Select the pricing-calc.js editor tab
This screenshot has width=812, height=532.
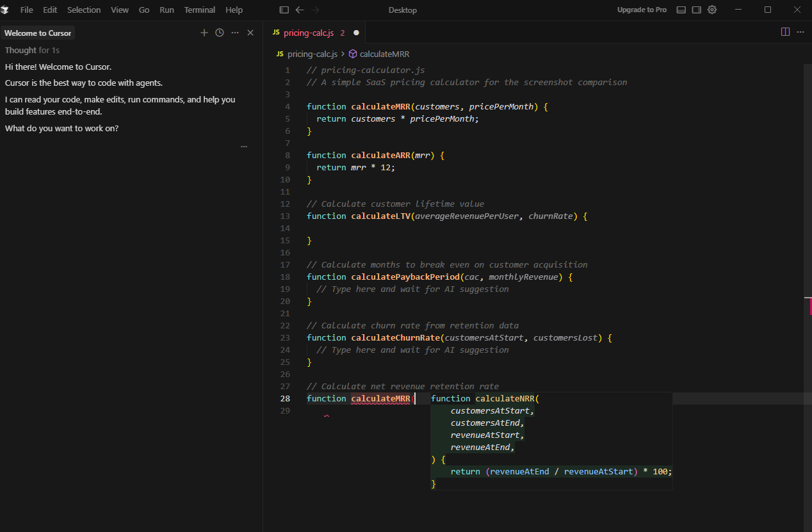(x=309, y=33)
